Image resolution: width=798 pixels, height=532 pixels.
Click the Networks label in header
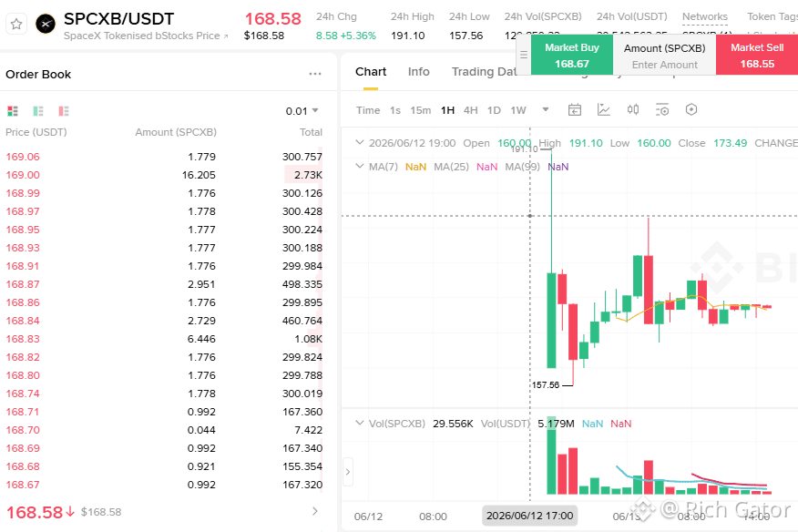705,16
